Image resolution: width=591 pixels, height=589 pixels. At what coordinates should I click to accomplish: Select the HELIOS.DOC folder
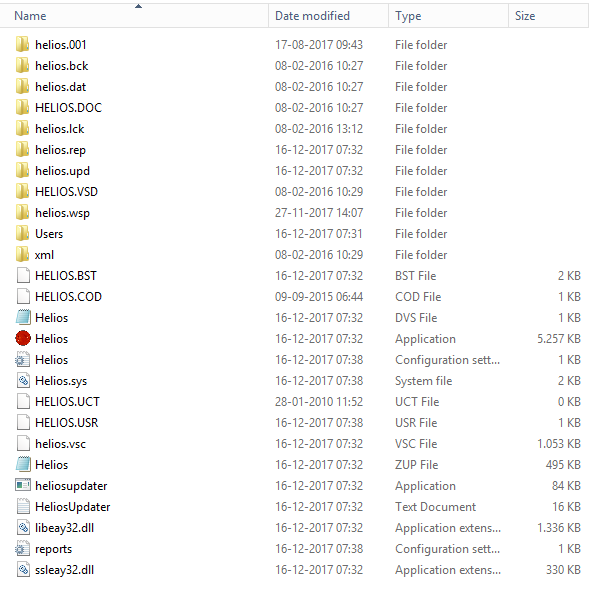(x=68, y=108)
